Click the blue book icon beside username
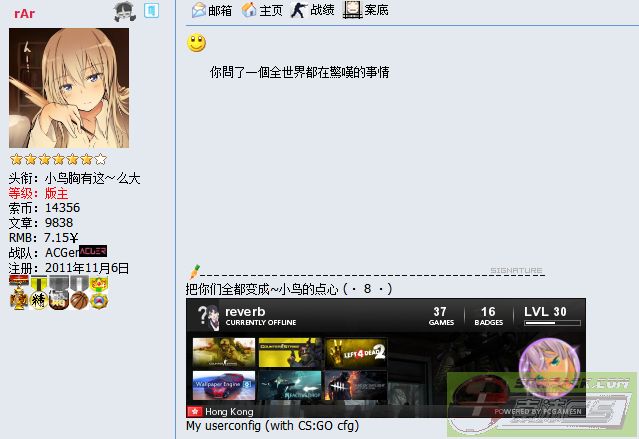The width and height of the screenshot is (639, 439). pyautogui.click(x=151, y=11)
